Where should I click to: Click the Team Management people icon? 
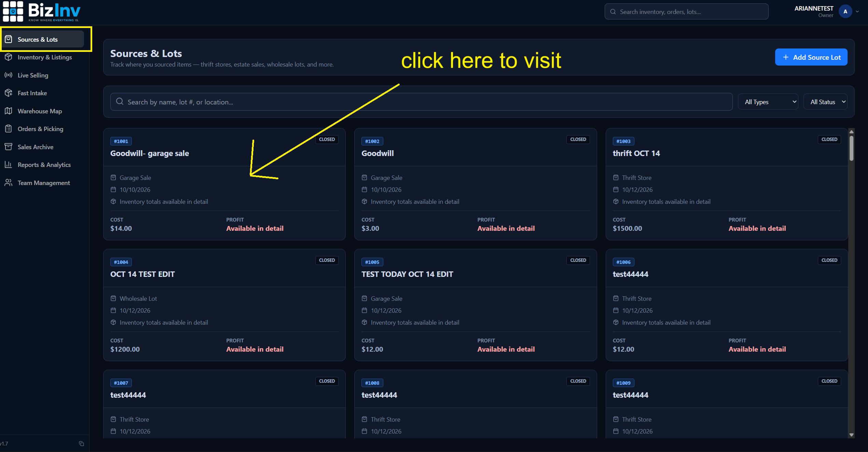(9, 183)
